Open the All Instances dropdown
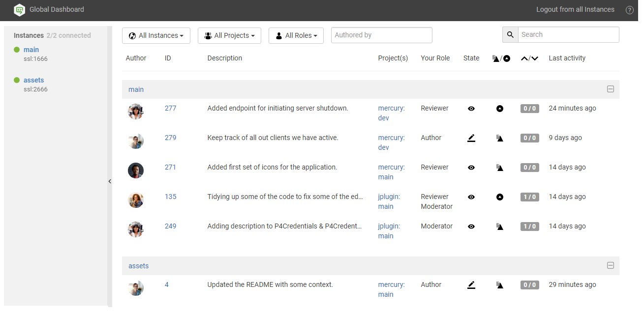This screenshot has height=312, width=644. pyautogui.click(x=156, y=35)
